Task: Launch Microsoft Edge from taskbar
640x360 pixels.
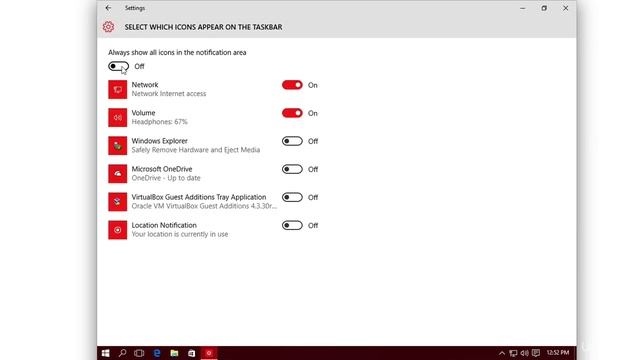Action: 157,353
